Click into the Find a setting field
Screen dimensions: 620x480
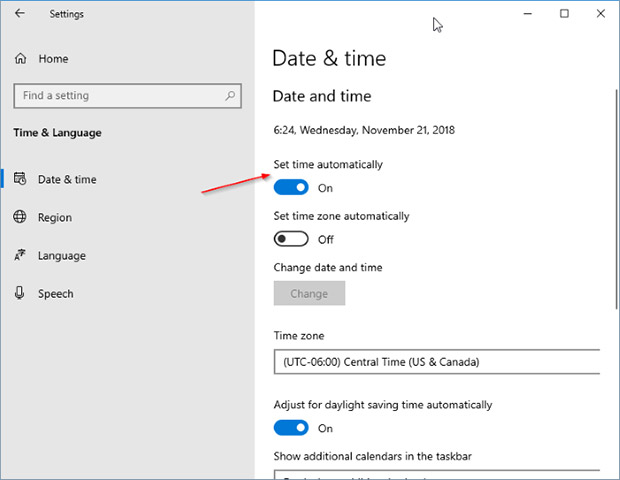tap(127, 96)
